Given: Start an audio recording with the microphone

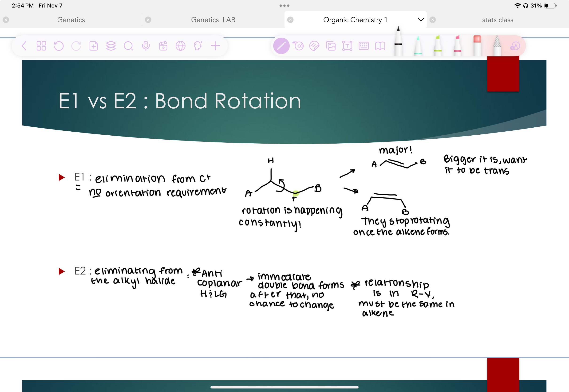Looking at the screenshot, I should coord(146,45).
